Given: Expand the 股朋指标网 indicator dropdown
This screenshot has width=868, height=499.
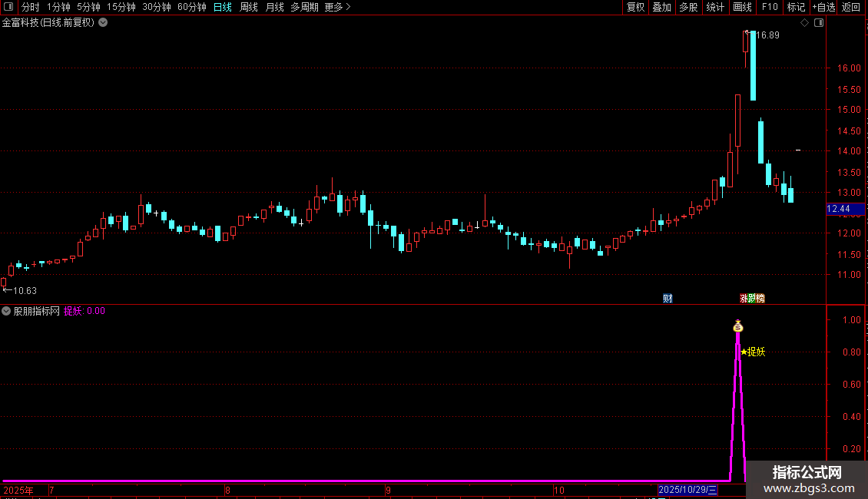Looking at the screenshot, I should [6, 311].
